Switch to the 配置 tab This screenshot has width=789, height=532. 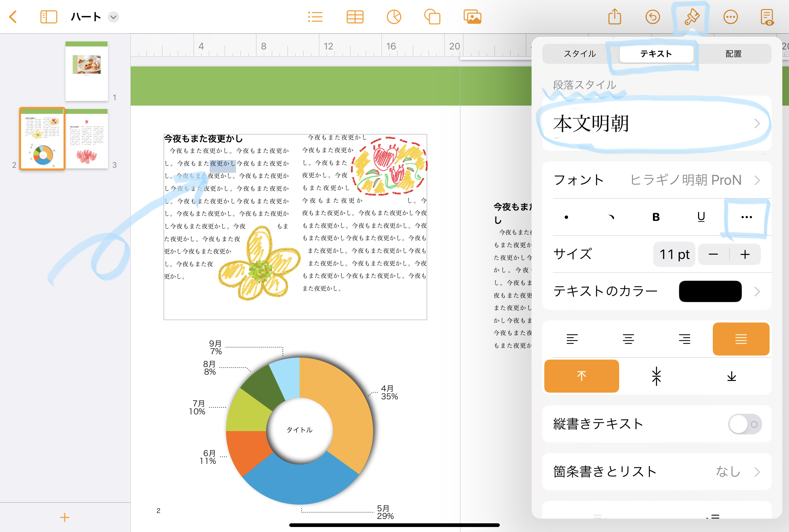tap(733, 53)
